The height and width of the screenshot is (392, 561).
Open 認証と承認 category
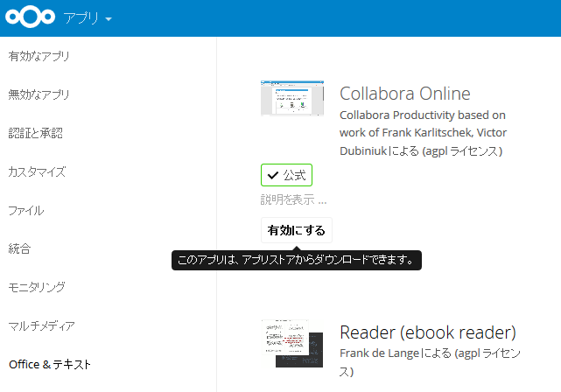[35, 133]
